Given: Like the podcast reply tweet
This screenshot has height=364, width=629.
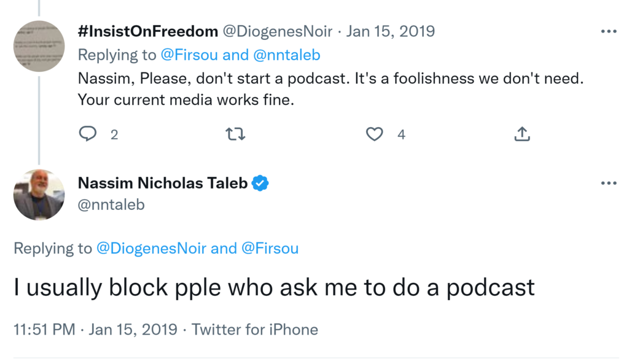Looking at the screenshot, I should (x=375, y=134).
